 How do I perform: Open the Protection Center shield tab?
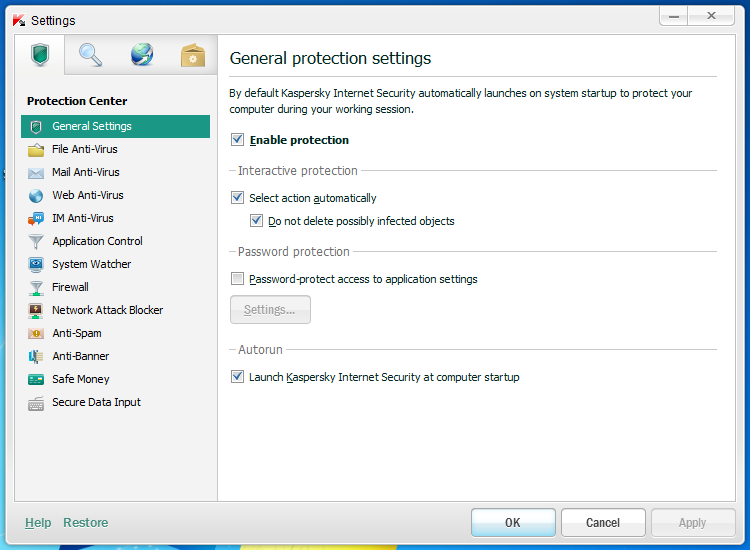(40, 55)
